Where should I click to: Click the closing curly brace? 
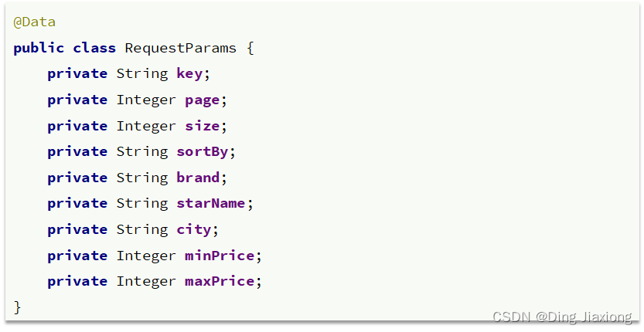click(x=17, y=307)
